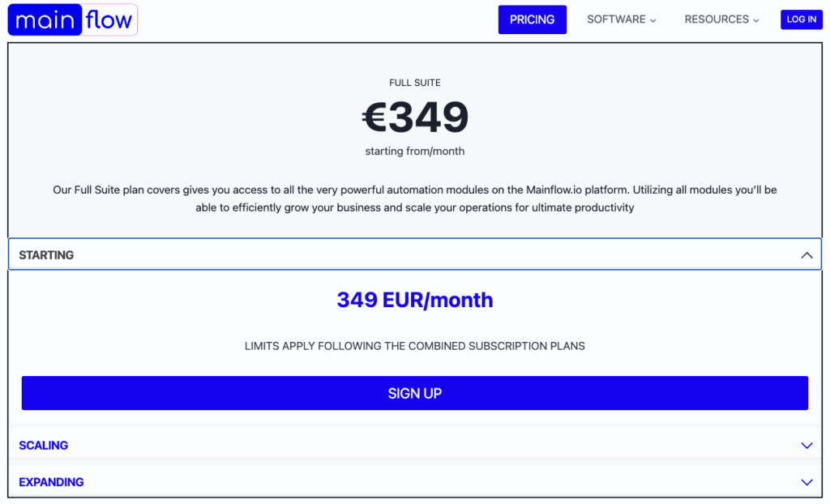Image resolution: width=830 pixels, height=504 pixels.
Task: Click the blue SIGN UP button
Action: (x=415, y=393)
